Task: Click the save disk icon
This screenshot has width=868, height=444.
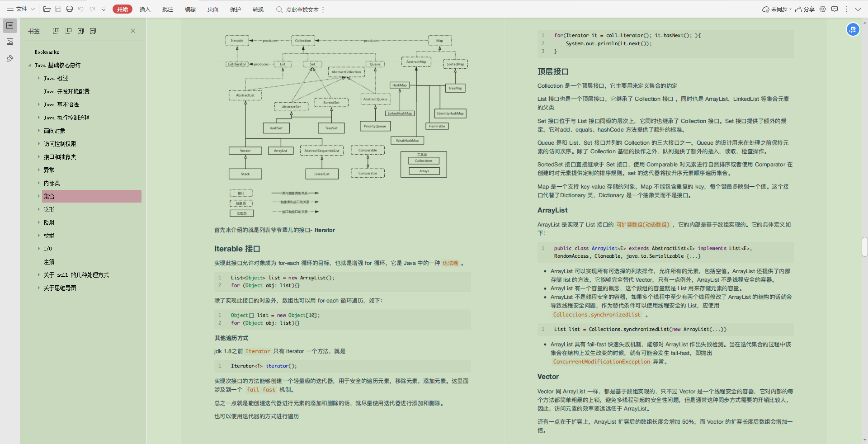Action: point(58,9)
